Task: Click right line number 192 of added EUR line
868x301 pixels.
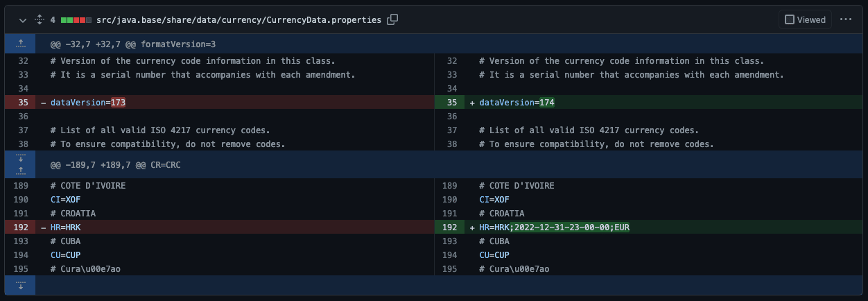Action: (x=452, y=227)
